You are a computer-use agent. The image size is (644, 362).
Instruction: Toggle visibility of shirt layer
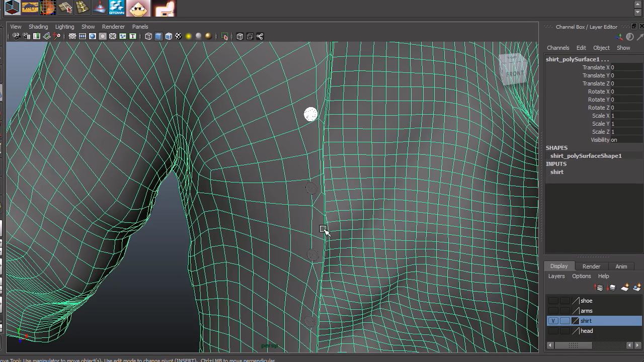click(553, 321)
